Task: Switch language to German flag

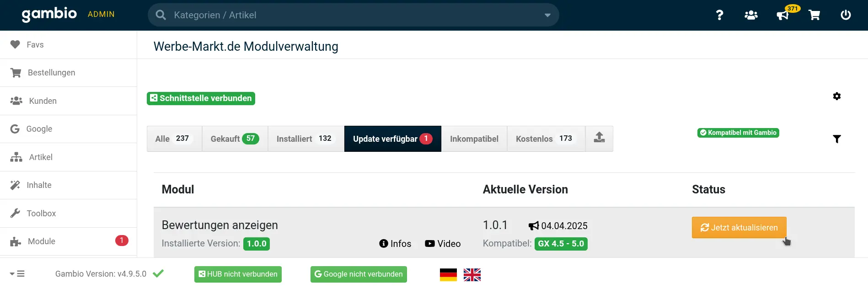Action: [x=448, y=274]
